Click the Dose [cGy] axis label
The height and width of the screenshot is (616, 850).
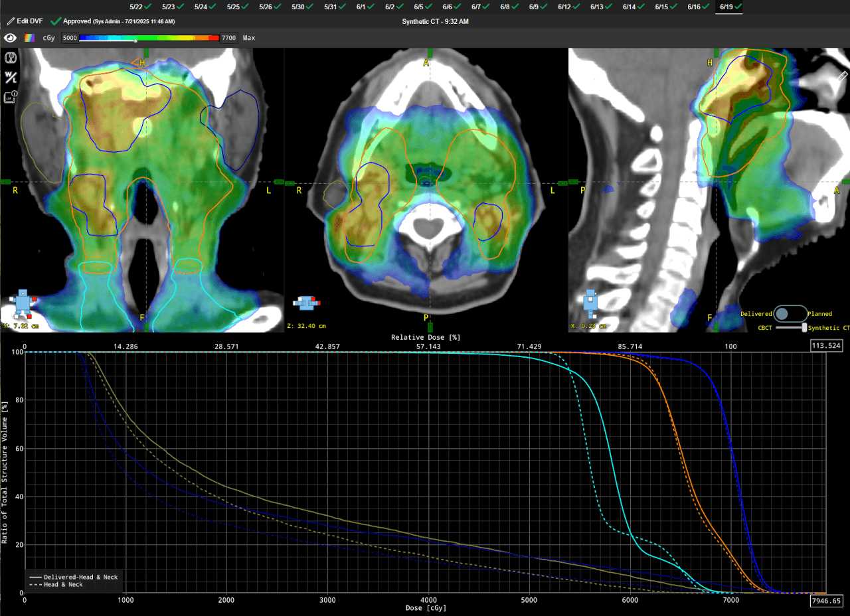(426, 608)
